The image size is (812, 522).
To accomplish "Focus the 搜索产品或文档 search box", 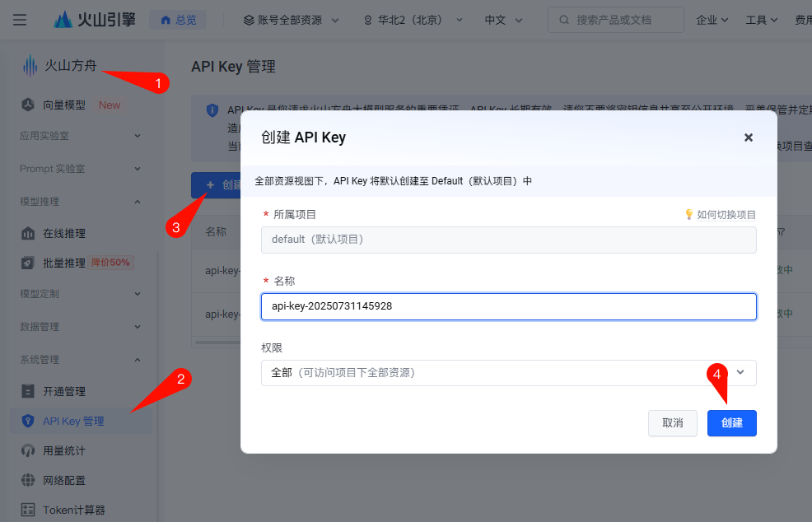I will point(616,21).
